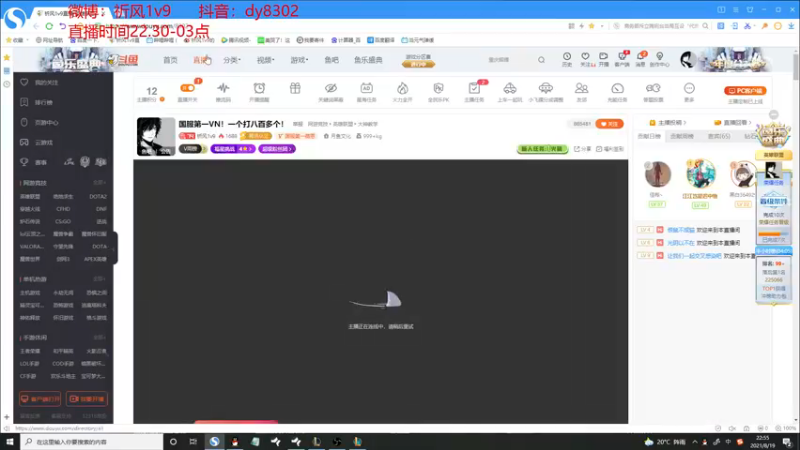The height and width of the screenshot is (450, 800).
Task: Collapse the left sidebar with its edge arrow
Action: [115, 248]
